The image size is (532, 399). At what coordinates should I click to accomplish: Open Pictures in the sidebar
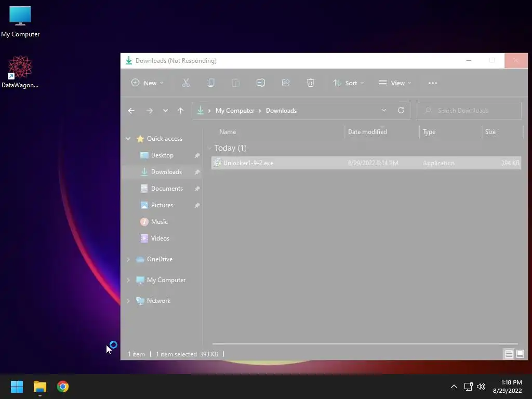point(162,205)
